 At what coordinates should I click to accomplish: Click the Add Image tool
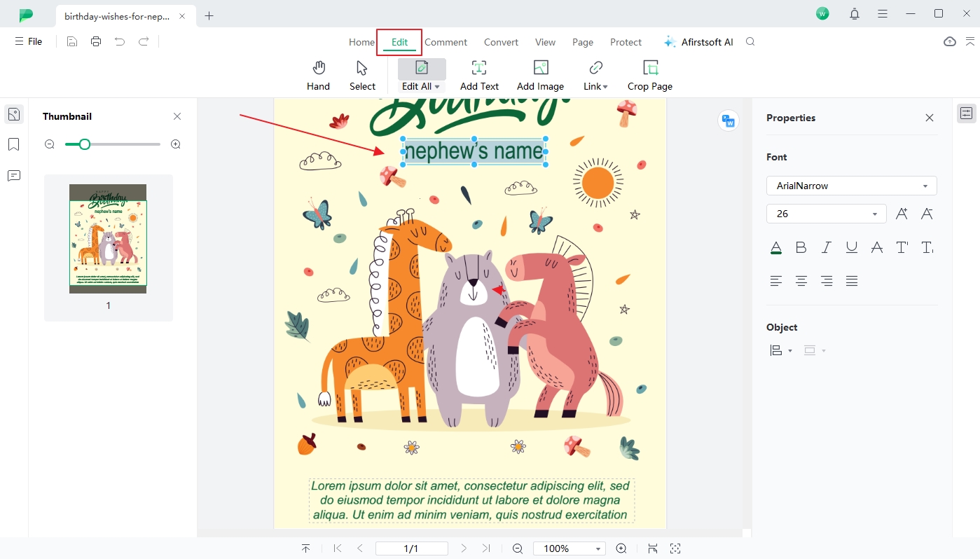[540, 76]
